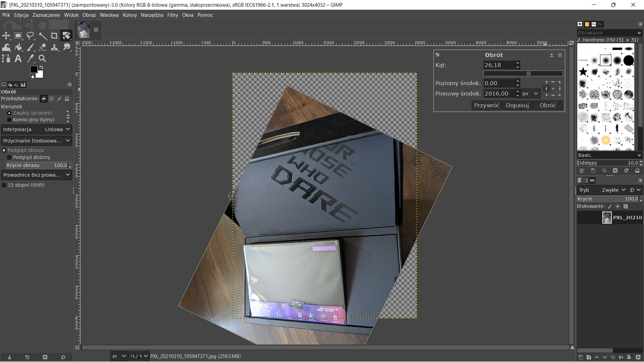Select the Paintbrush tool

(31, 47)
